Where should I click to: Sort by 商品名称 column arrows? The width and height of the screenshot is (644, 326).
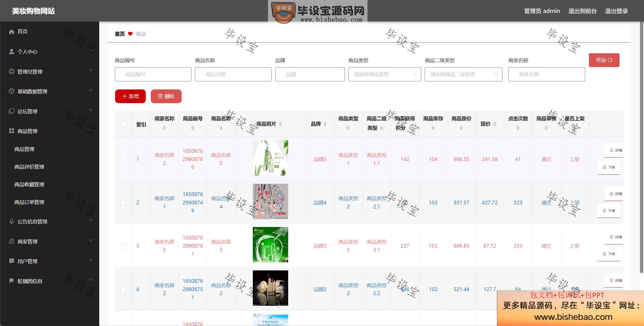(221, 128)
